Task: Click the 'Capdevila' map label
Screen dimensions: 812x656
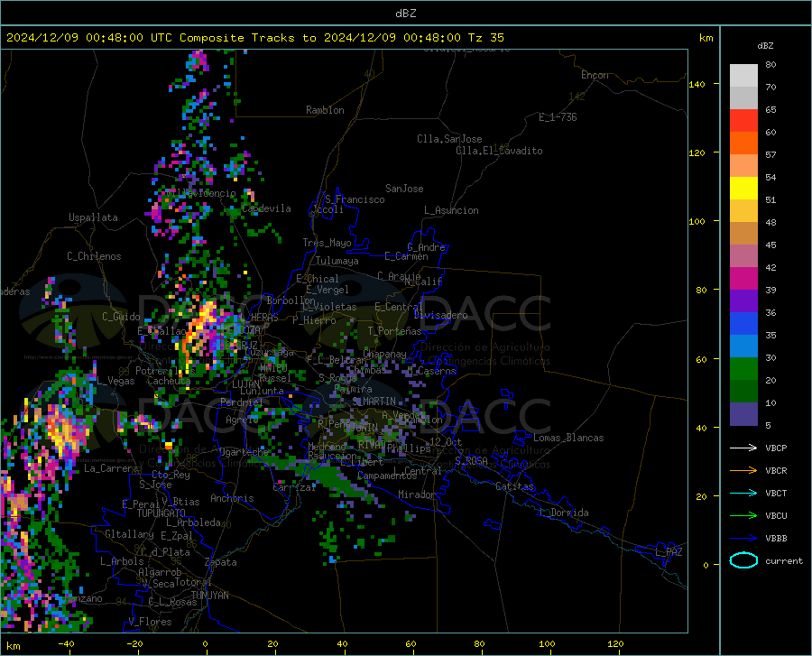Action: 266,208
